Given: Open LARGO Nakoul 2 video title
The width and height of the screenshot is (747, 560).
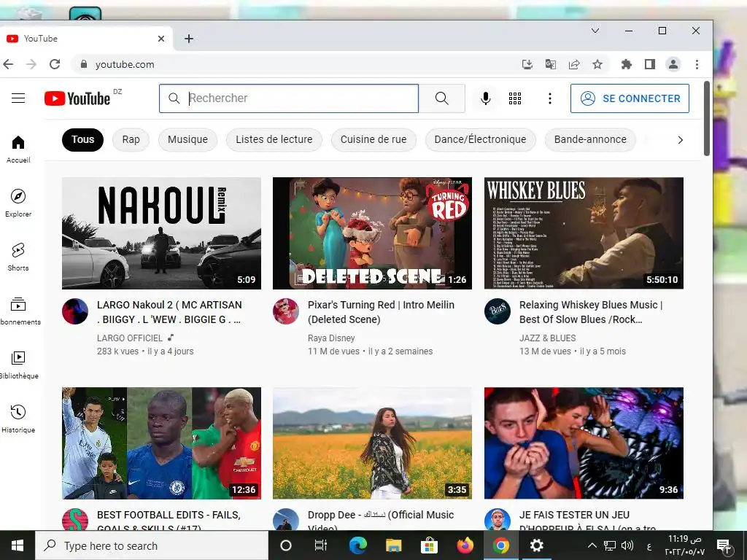Looking at the screenshot, I should pos(169,312).
